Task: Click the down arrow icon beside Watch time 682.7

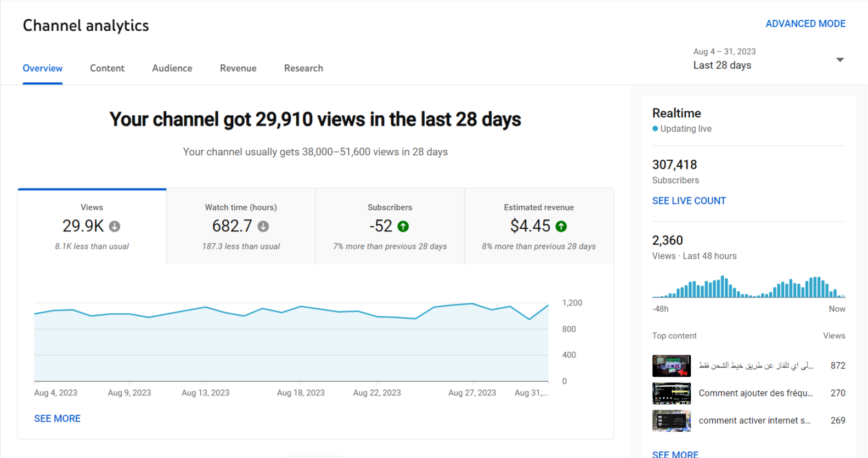Action: tap(263, 227)
